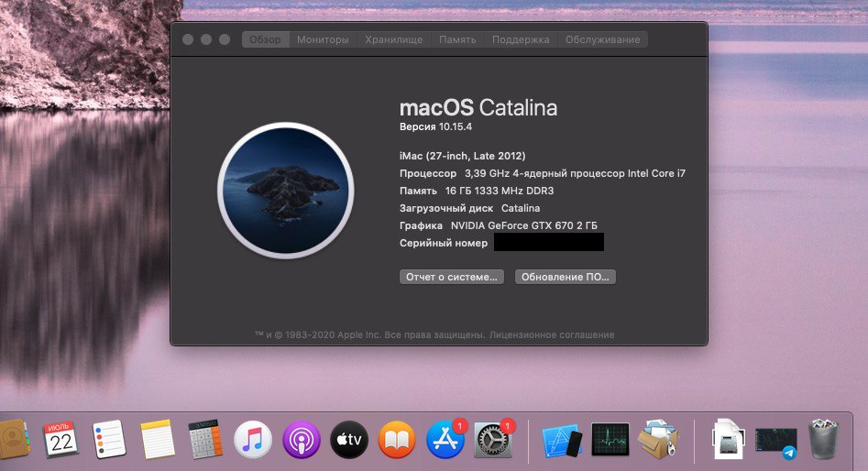Image resolution: width=868 pixels, height=471 pixels.
Task: Open the App Store with update badge
Action: (x=445, y=440)
